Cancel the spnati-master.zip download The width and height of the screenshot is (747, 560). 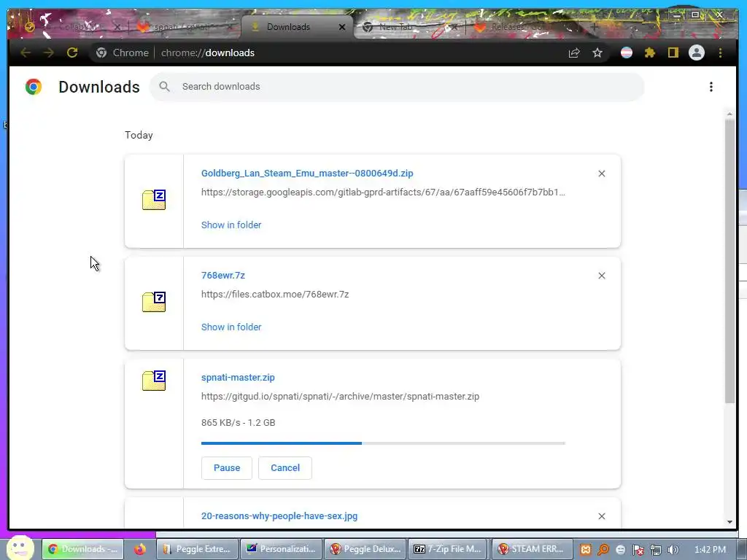tap(285, 468)
